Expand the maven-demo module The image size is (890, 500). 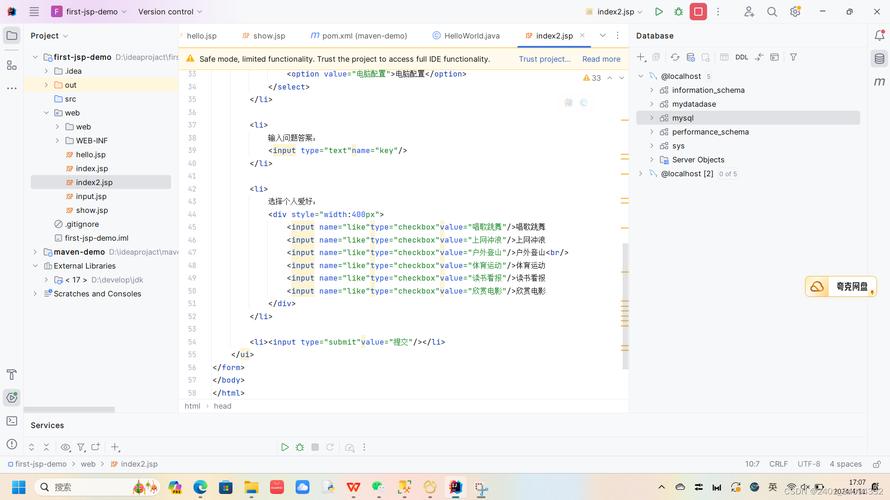(35, 252)
